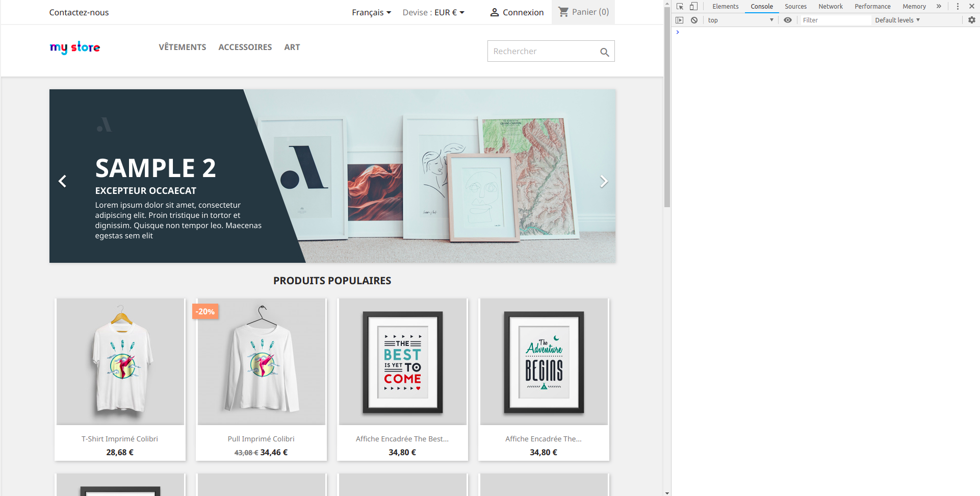Click the Panier (0) text

pos(590,12)
